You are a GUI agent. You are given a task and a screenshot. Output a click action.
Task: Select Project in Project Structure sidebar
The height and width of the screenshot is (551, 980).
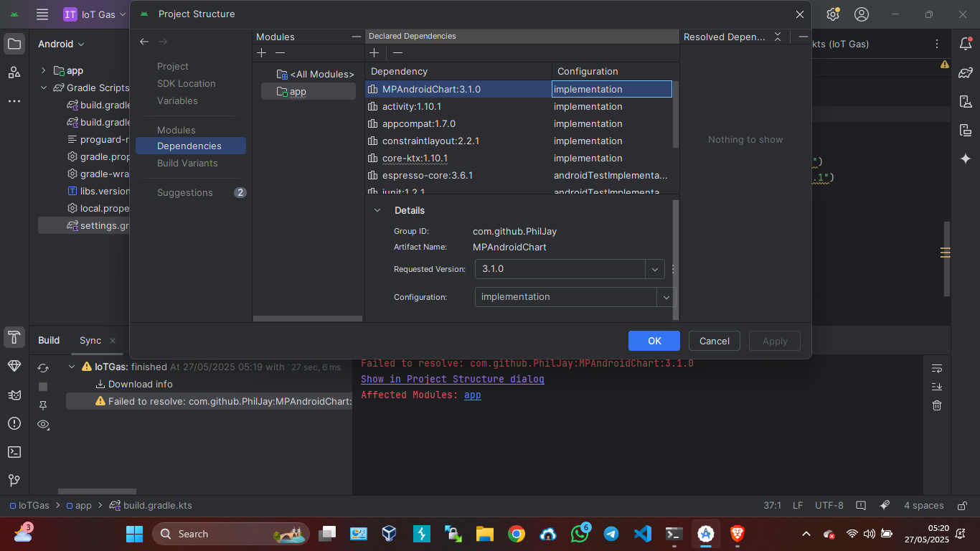(173, 66)
